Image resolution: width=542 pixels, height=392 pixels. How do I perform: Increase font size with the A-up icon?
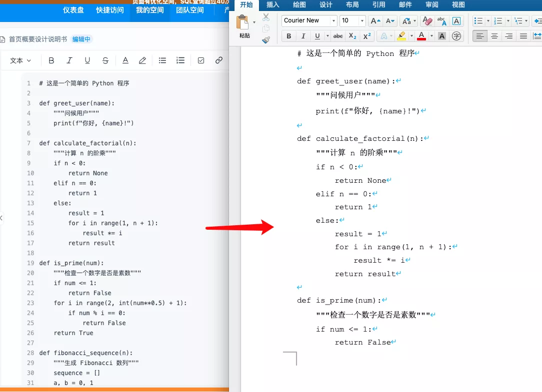375,20
